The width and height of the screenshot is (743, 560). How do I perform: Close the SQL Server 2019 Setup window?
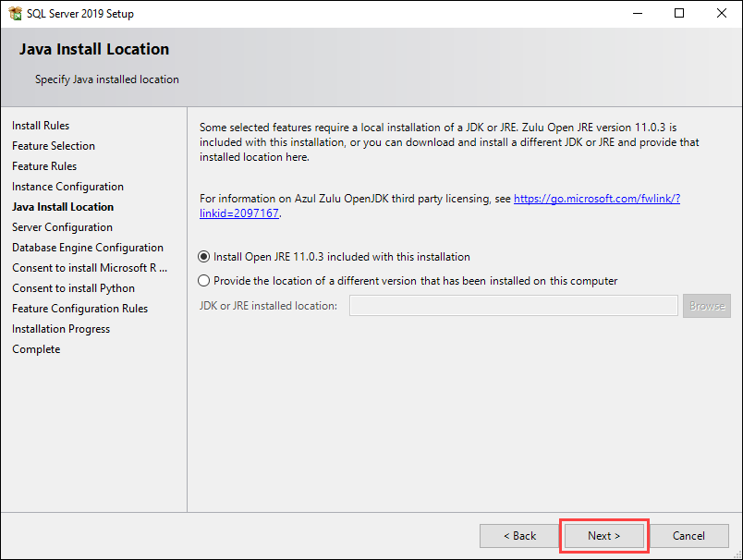click(x=721, y=13)
